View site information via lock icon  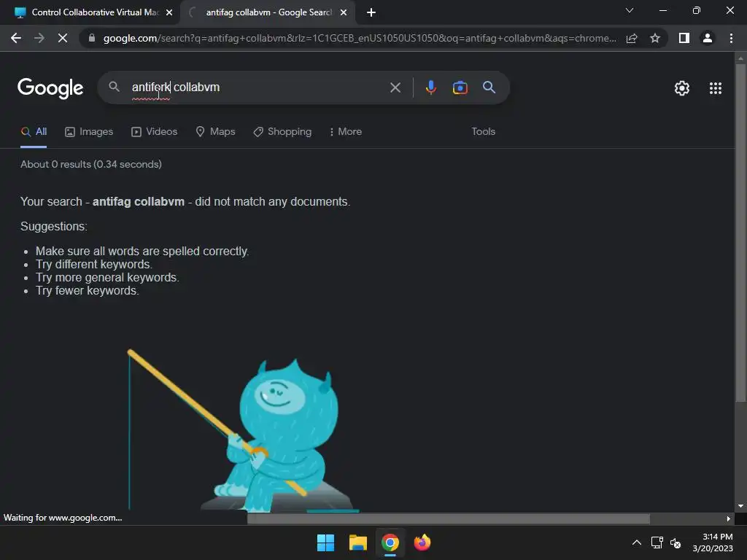pyautogui.click(x=92, y=38)
